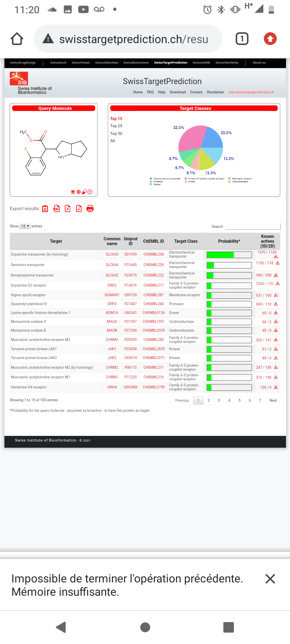The image size is (290, 644).
Task: Download known actives for the Tyrosine-protein kinase JAK1 row
Action: (x=276, y=349)
